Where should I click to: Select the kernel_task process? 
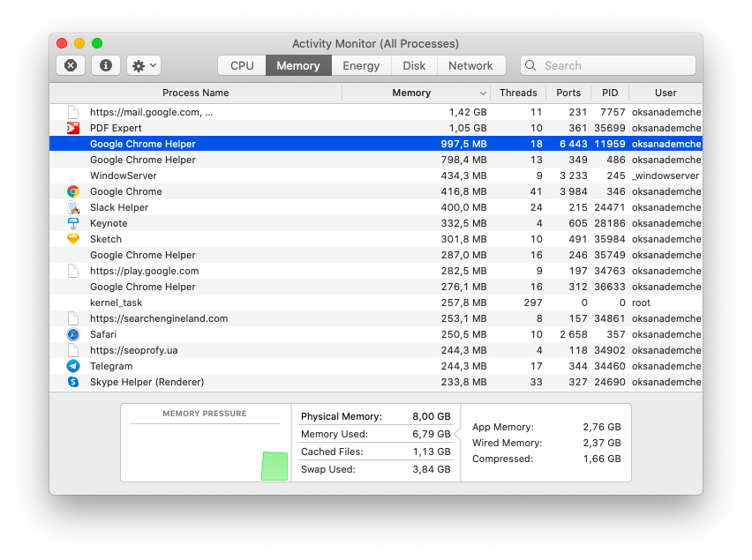click(376, 302)
